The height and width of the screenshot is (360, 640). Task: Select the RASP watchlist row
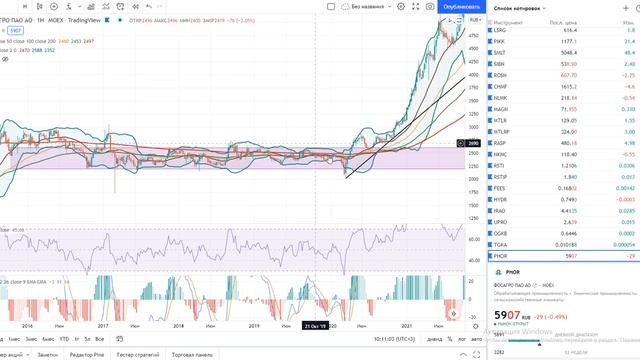coord(563,143)
